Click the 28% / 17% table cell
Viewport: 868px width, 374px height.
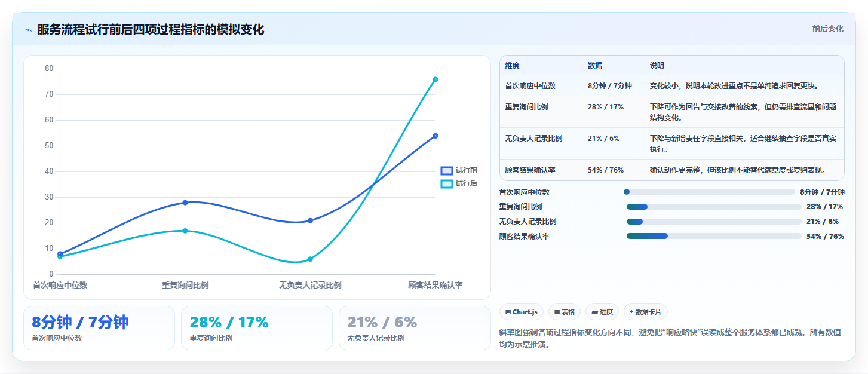click(x=606, y=107)
